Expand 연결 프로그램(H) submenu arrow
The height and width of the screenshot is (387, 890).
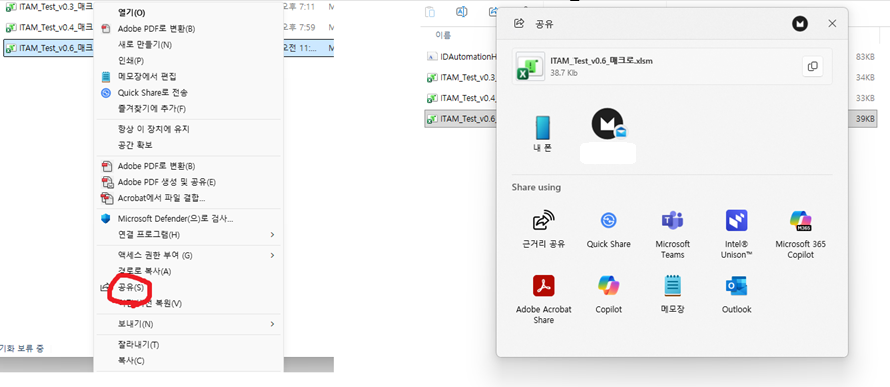(x=272, y=234)
